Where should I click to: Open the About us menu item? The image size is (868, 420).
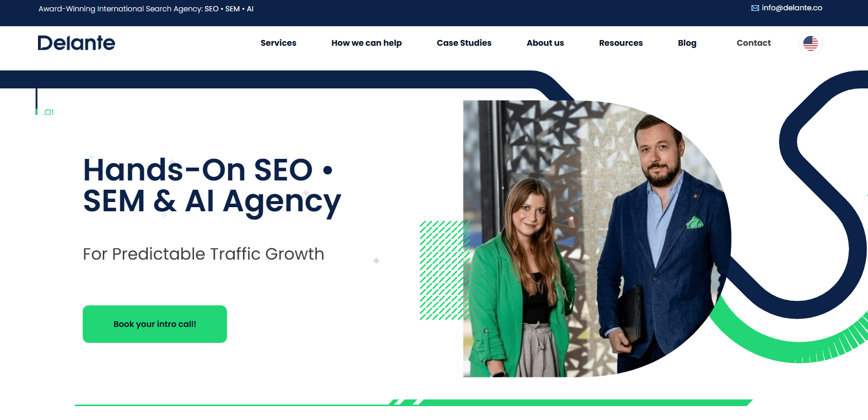point(545,43)
